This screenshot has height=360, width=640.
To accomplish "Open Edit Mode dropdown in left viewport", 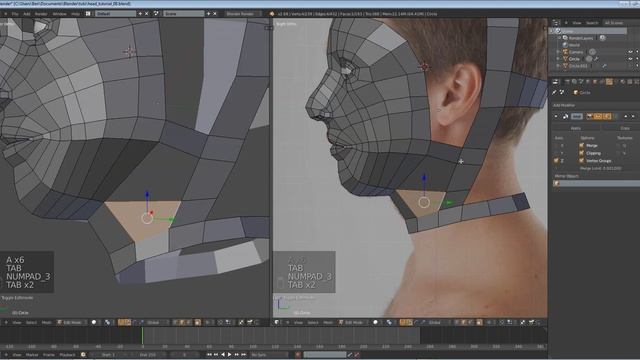I will [72, 322].
